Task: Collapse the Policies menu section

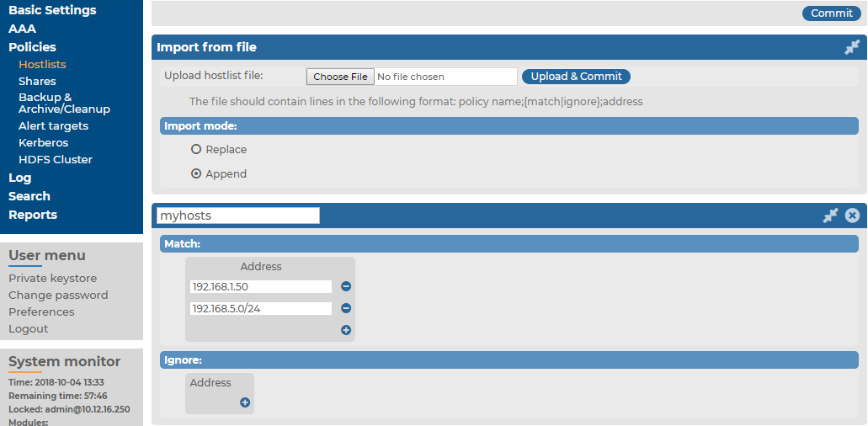Action: (32, 47)
